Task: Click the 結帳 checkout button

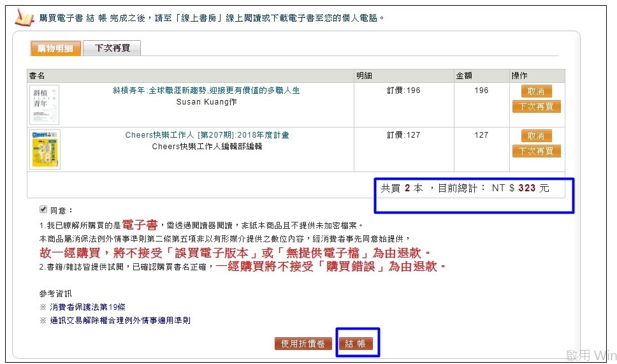Action: tap(355, 344)
